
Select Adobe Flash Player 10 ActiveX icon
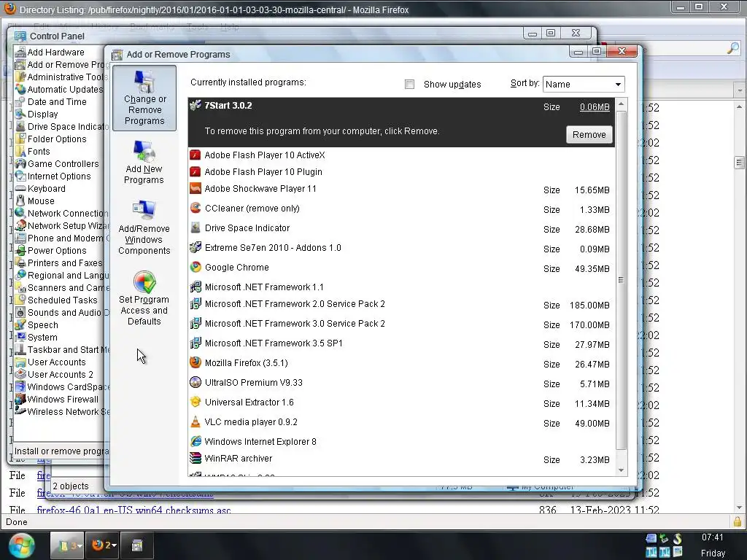pos(195,155)
